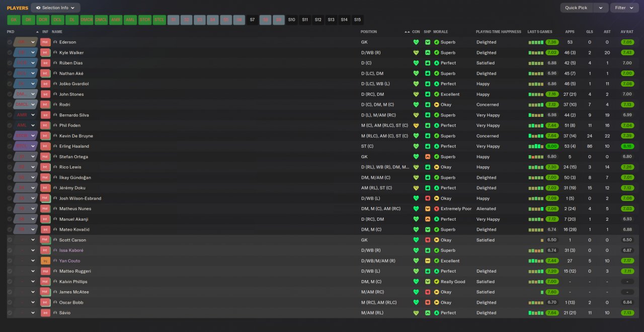The height and width of the screenshot is (332, 644).
Task: Click the person icon beside Rico Lewis
Action: [x=55, y=167]
